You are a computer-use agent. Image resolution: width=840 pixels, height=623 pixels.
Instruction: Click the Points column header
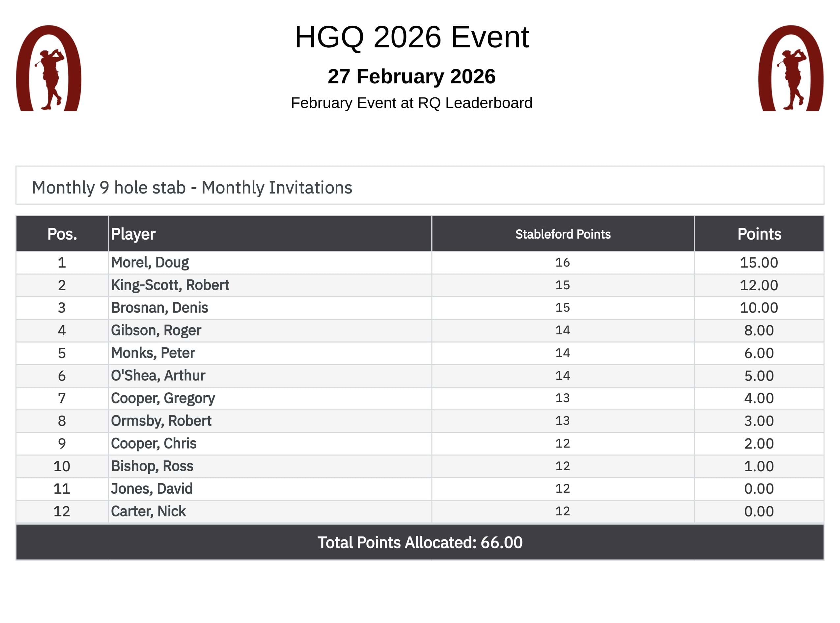759,234
